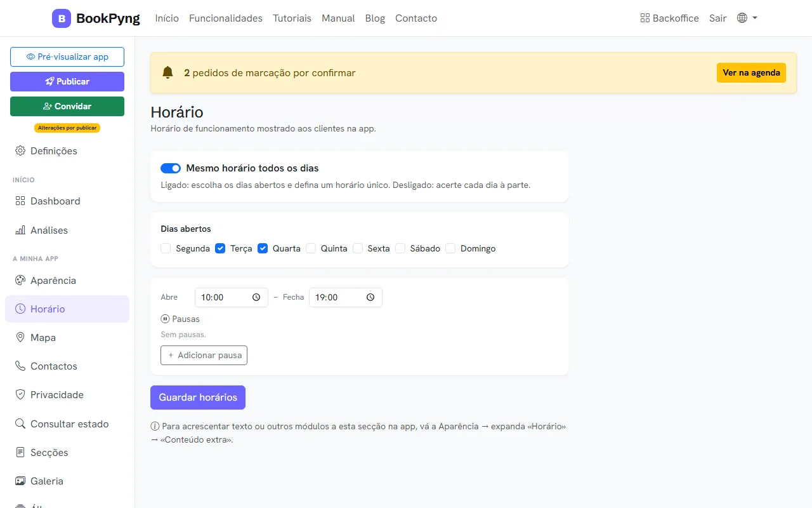Screen dimensions: 812x508
Task: Check the Sexta checkbox
Action: (x=358, y=248)
